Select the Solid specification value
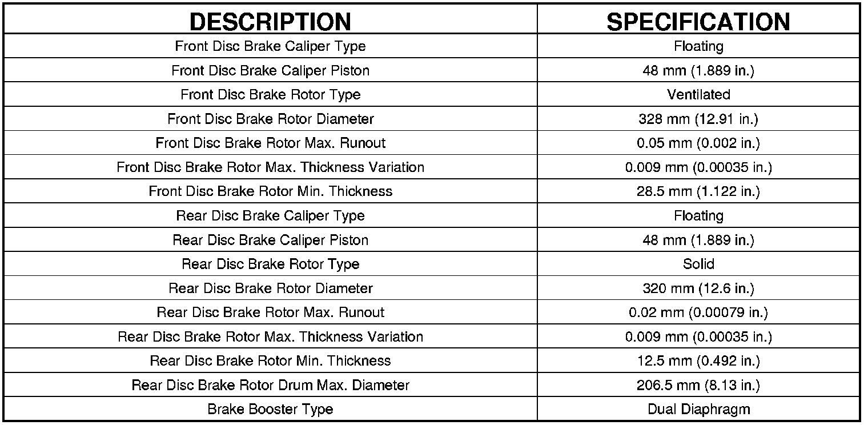The height and width of the screenshot is (425, 868). (x=698, y=264)
